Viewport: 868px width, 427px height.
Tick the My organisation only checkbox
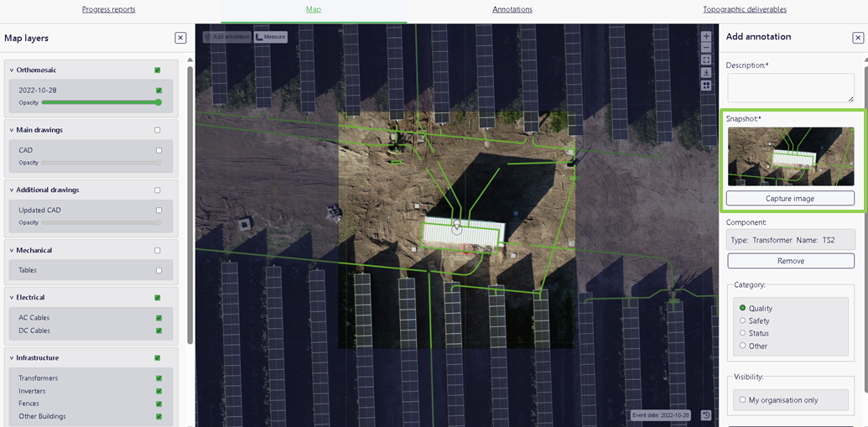(742, 400)
